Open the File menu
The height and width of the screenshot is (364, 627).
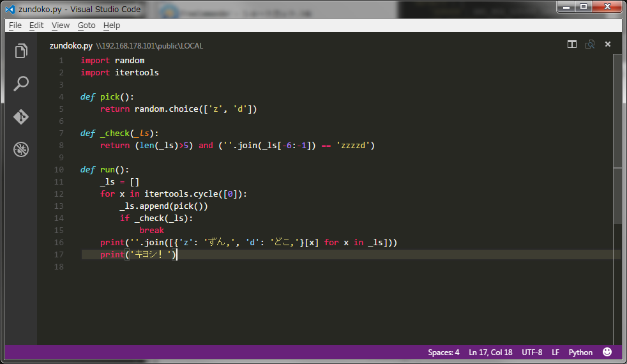[x=15, y=25]
